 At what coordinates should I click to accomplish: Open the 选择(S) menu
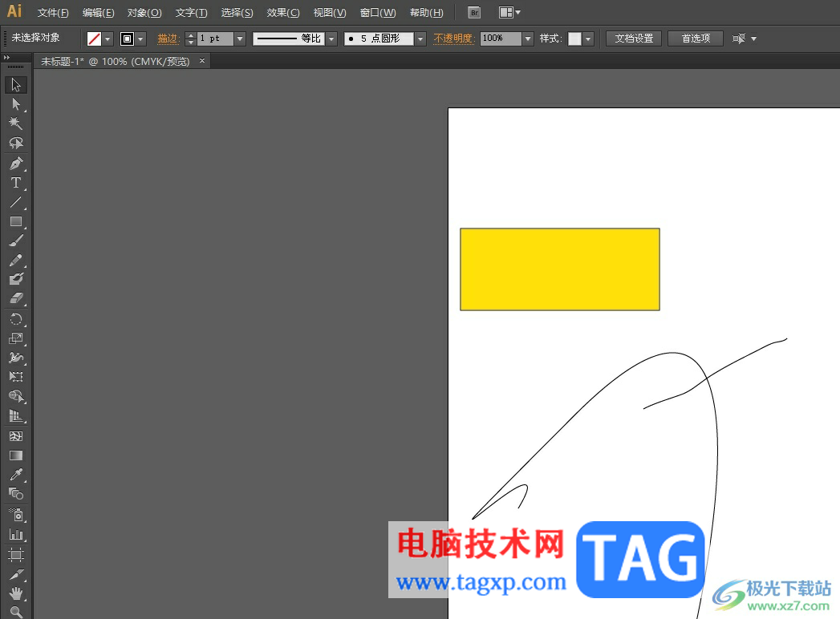tap(237, 13)
